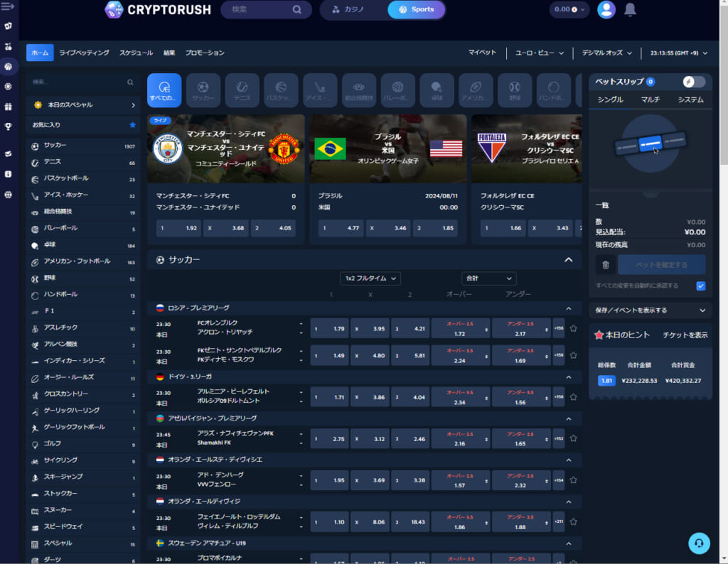Favorite the FC Orenburg match star
Screen dimensions: 728x564
point(574,328)
